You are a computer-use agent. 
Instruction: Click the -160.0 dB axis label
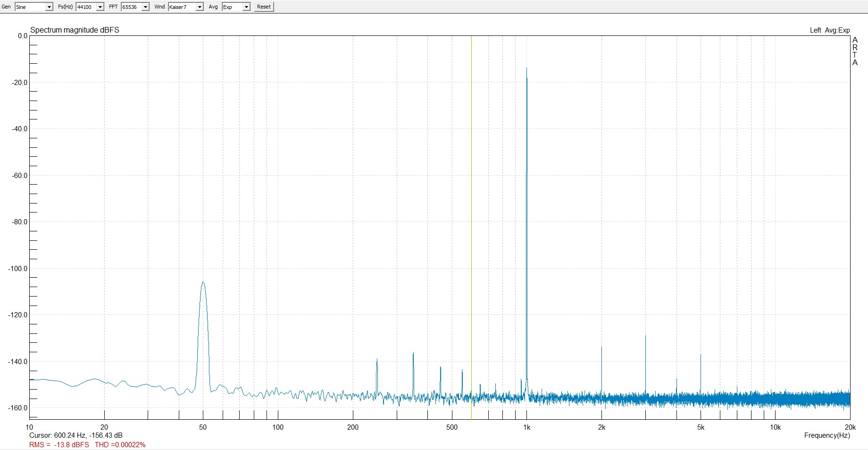coord(18,408)
